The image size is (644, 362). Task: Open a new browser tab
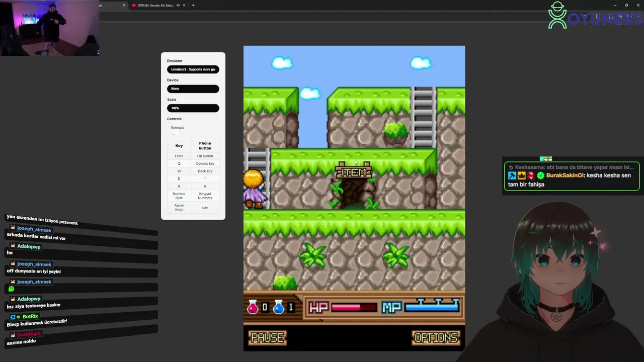point(193,5)
